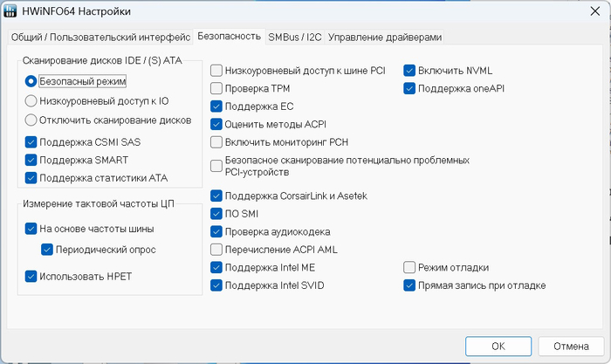
Task: Toggle Поддержка статистики ATA checkbox
Action: (31, 178)
